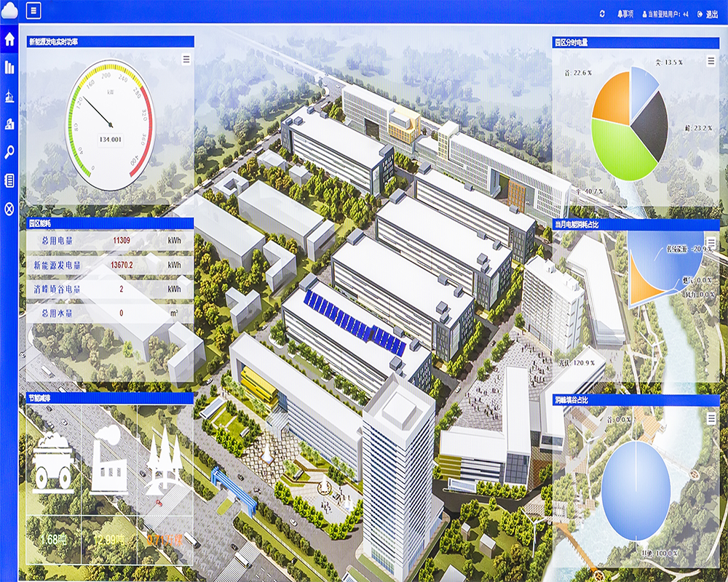Click the blue rooftop solar panels on map
Image resolution: width=728 pixels, height=582 pixels.
355,322
